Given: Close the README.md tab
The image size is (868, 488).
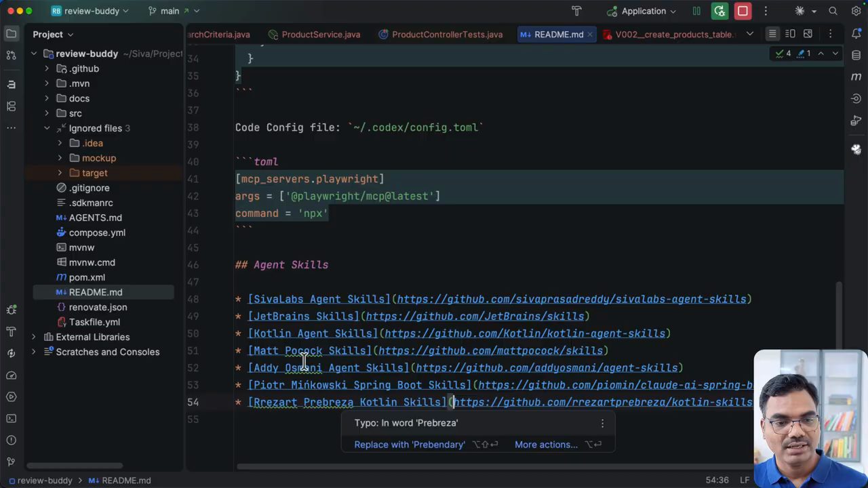Looking at the screenshot, I should coord(590,35).
